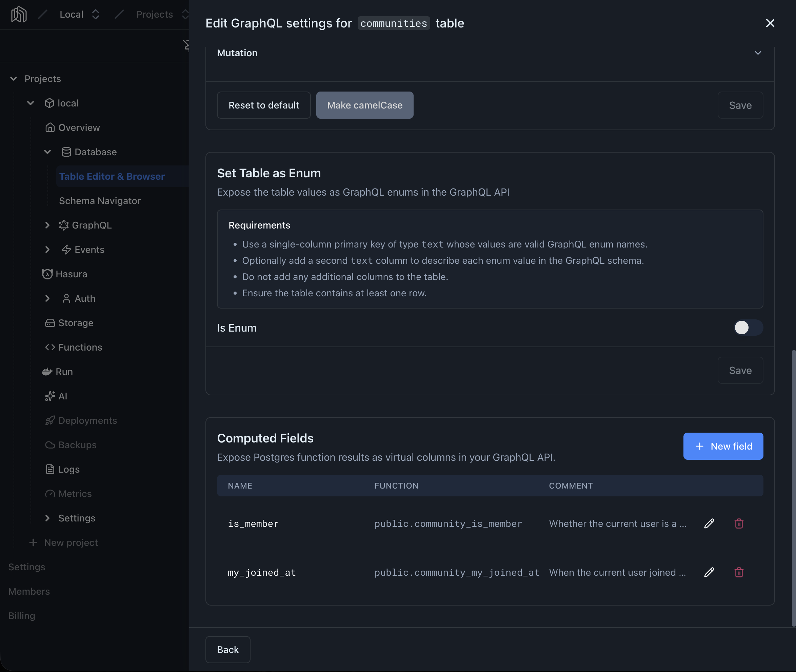Save the Set Table as Enum settings
The image size is (796, 672).
[x=740, y=370]
